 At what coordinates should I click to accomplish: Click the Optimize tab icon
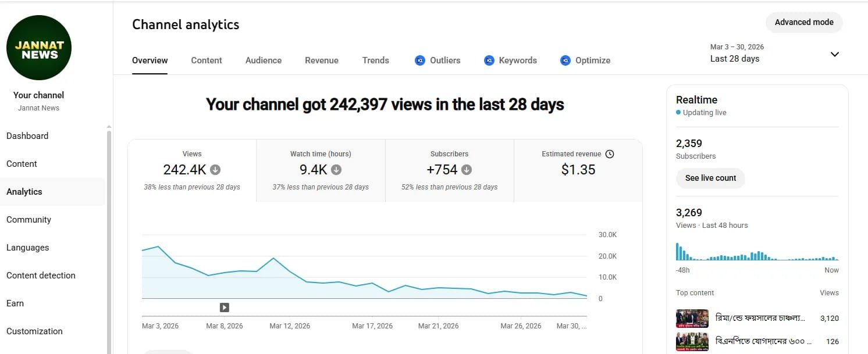[x=565, y=60]
